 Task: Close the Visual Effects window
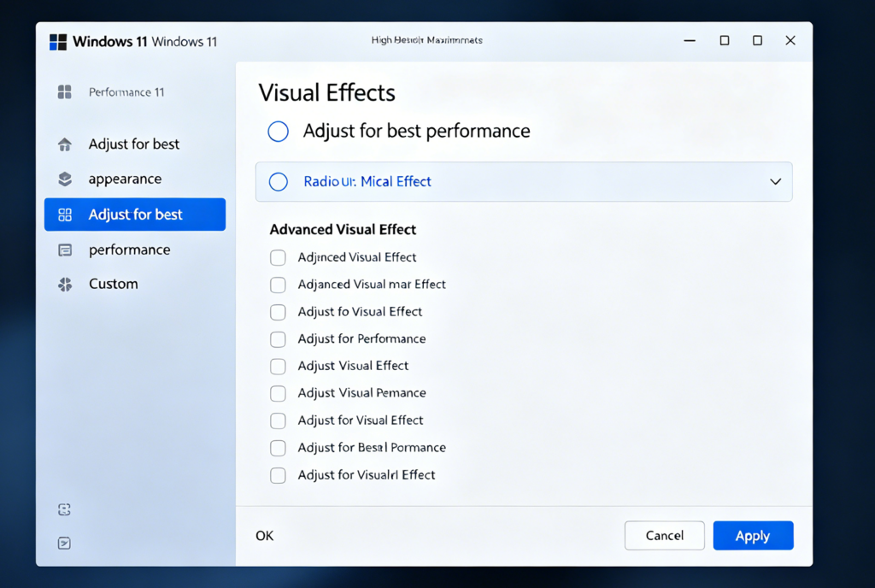tap(790, 41)
